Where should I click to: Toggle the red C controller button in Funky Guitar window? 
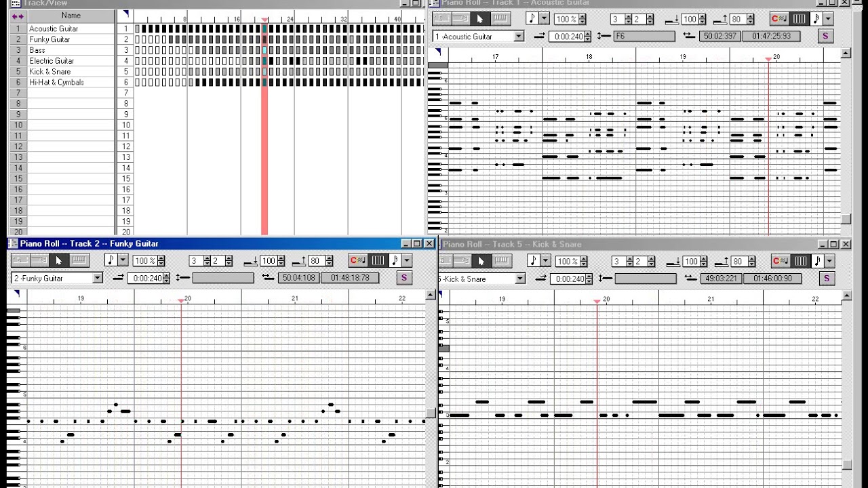click(357, 260)
